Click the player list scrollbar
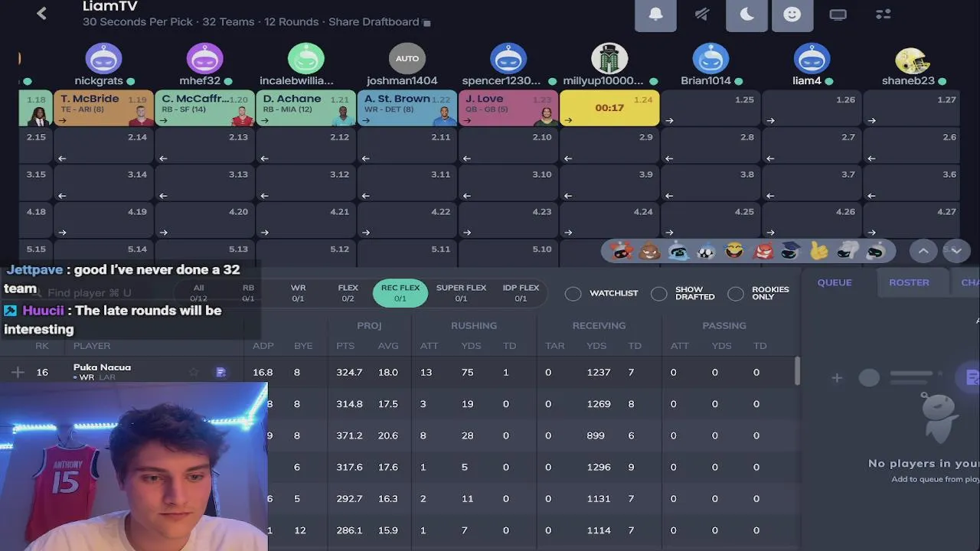 [x=797, y=371]
